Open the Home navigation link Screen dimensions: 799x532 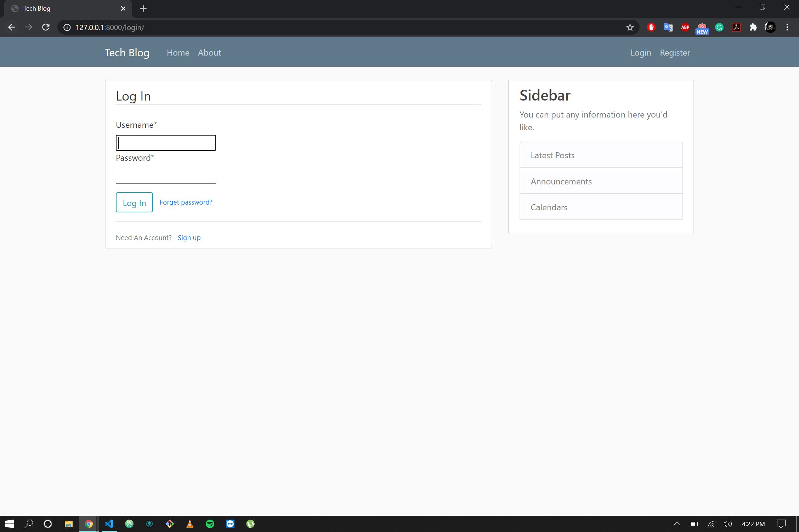tap(178, 53)
